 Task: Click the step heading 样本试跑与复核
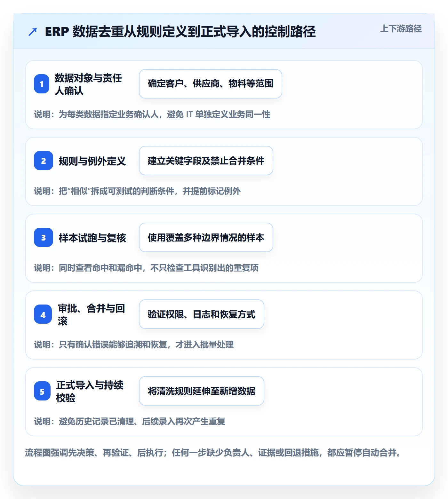tap(92, 238)
